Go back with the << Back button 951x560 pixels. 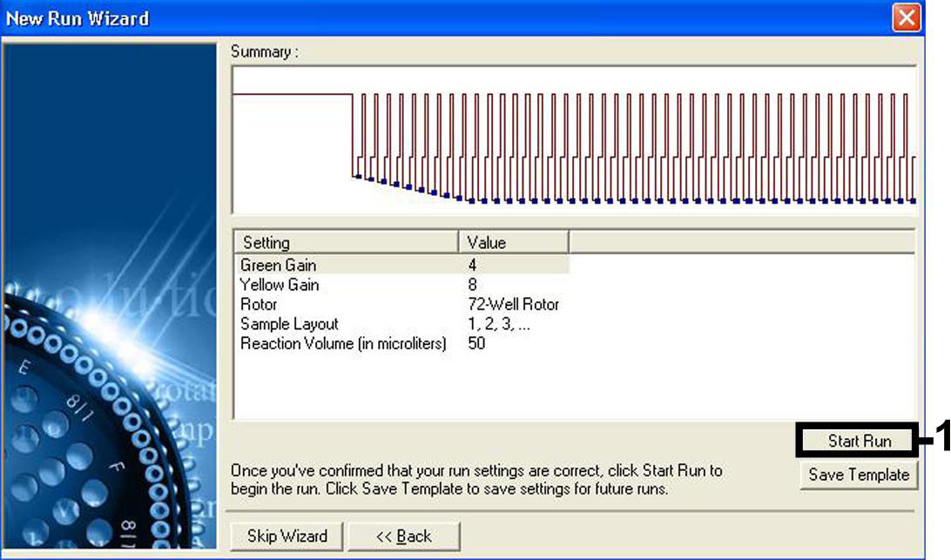point(404,536)
